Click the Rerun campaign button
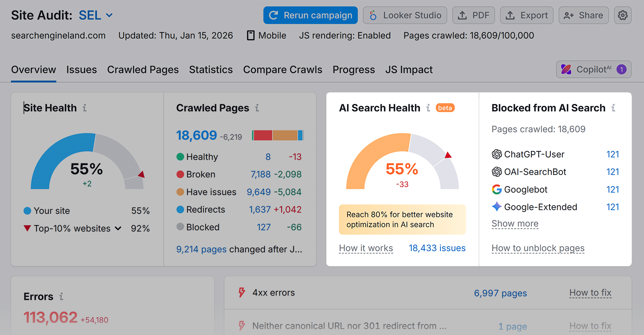 pos(310,15)
